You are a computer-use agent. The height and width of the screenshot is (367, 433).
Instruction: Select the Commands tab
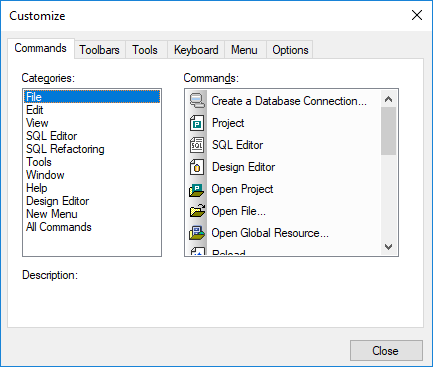41,48
